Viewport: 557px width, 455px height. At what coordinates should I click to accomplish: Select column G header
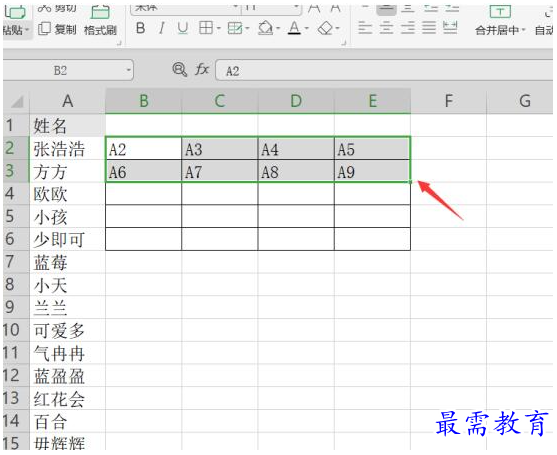pyautogui.click(x=520, y=101)
